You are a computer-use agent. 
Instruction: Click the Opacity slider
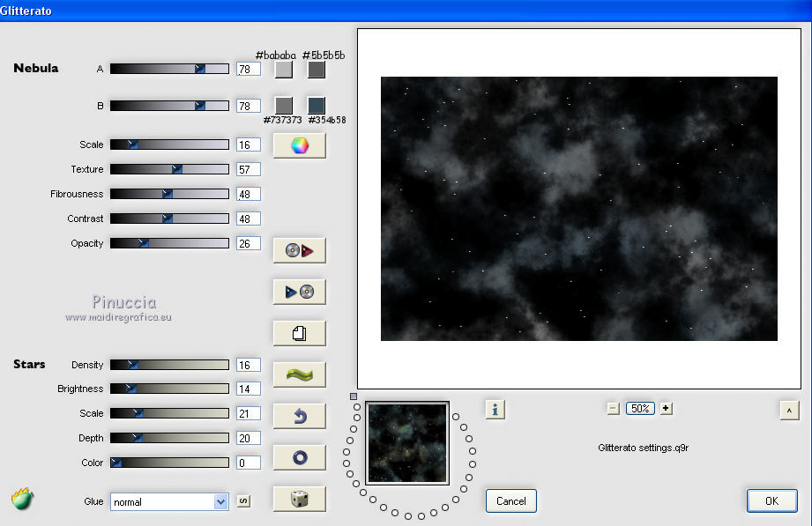tap(169, 243)
